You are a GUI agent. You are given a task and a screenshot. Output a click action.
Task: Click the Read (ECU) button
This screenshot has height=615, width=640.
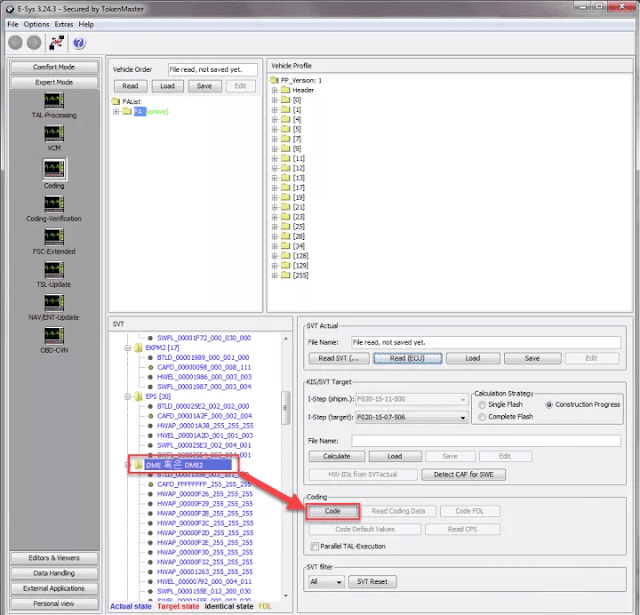pyautogui.click(x=407, y=358)
